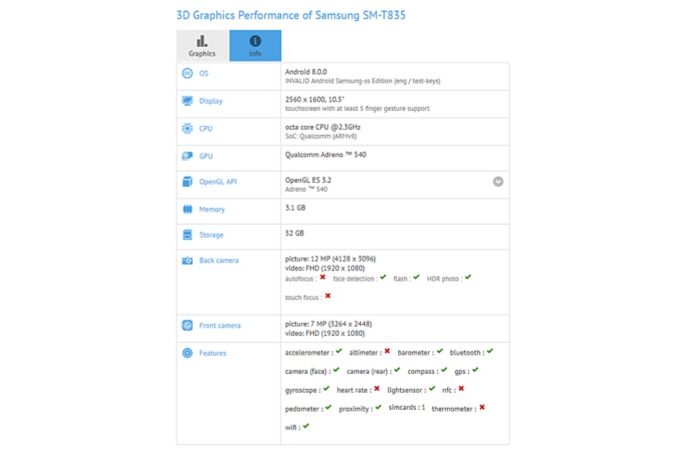This screenshot has width=687, height=449.
Task: Click the Back camera label
Action: [x=220, y=261]
